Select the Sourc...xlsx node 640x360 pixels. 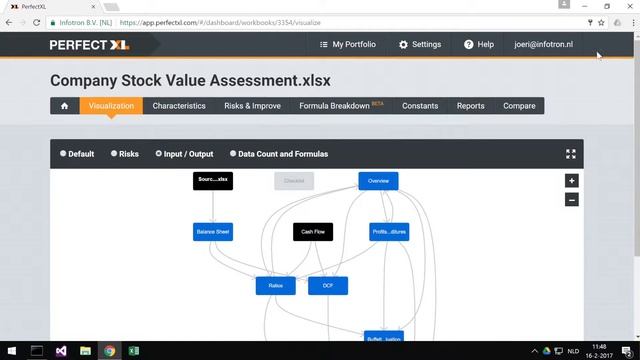pos(213,181)
